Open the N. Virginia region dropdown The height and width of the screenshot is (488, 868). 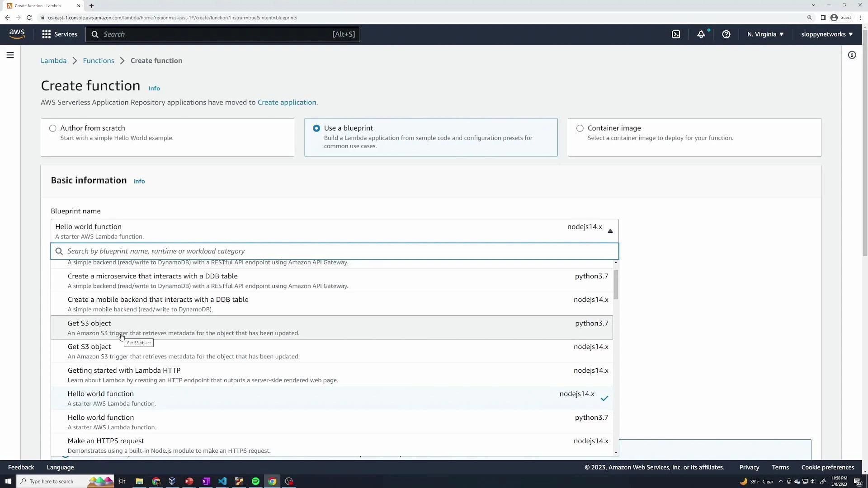click(765, 34)
